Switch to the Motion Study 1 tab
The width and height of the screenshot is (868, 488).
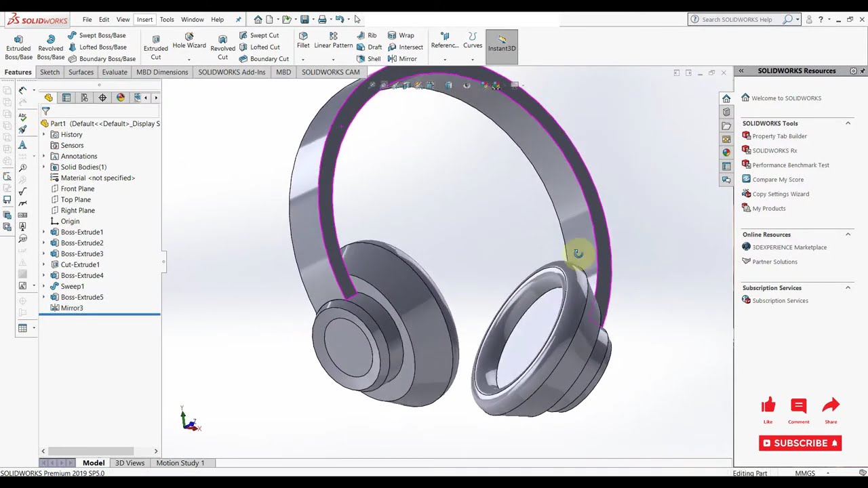(180, 463)
